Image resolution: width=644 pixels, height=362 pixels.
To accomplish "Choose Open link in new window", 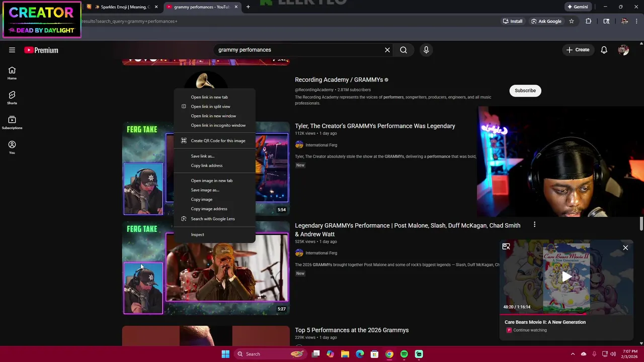I will pyautogui.click(x=214, y=116).
